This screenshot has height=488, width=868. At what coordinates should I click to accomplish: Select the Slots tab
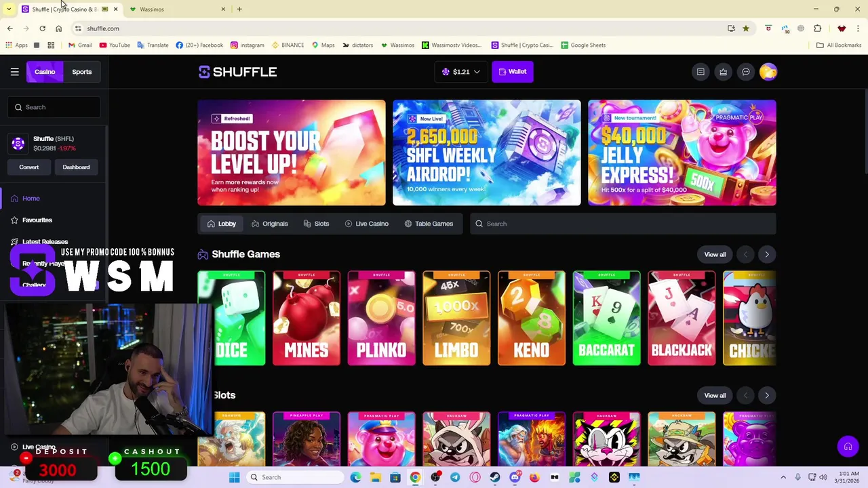click(317, 224)
